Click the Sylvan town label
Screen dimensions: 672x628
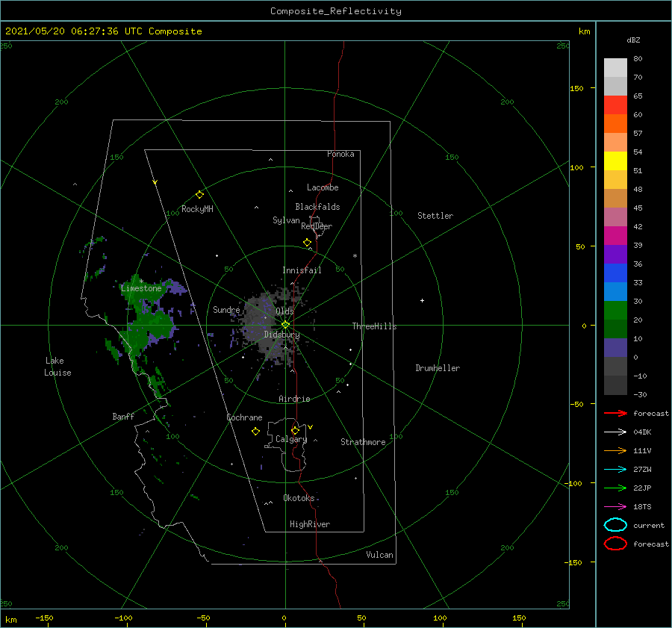[x=286, y=220]
